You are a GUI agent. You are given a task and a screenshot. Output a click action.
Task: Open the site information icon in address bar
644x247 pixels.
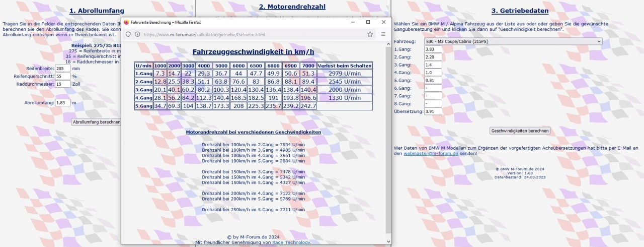[137, 34]
